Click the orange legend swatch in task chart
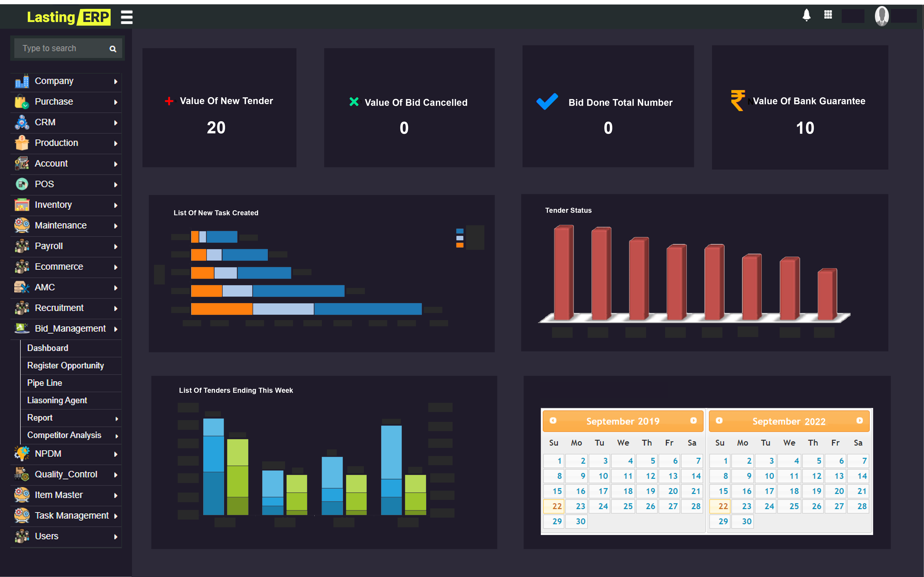The image size is (924, 577). tap(459, 245)
